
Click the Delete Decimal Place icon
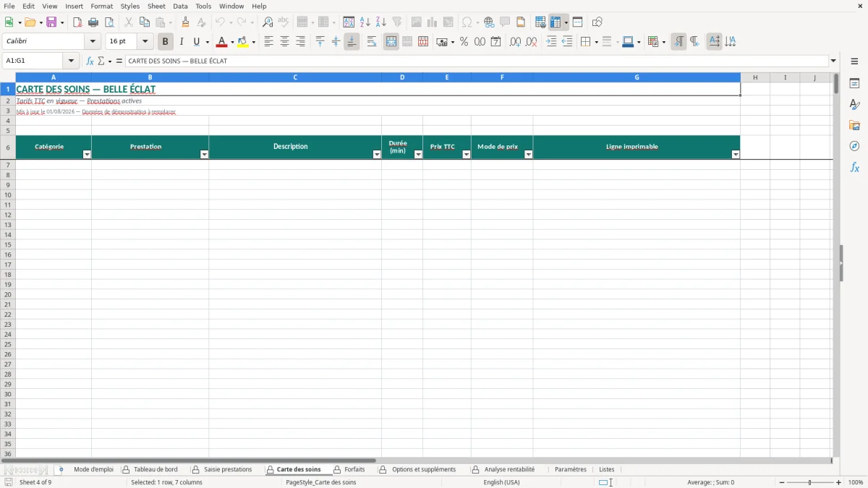coord(531,42)
